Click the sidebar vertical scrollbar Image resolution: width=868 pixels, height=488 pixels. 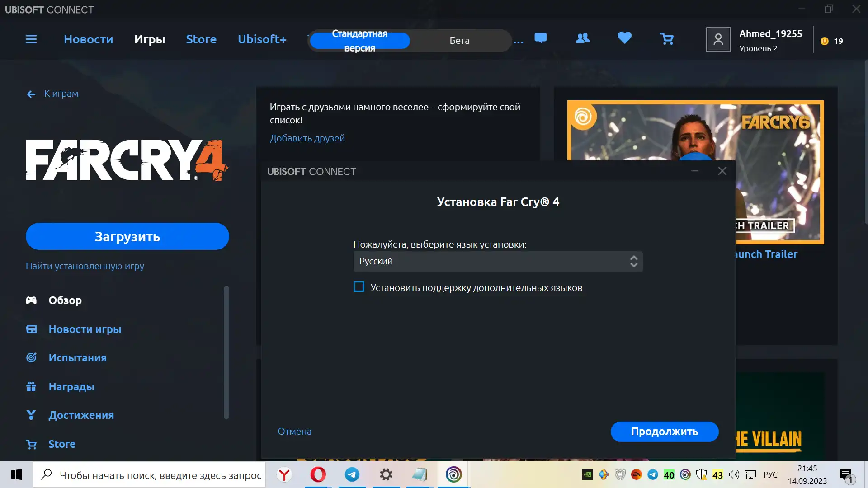226,352
